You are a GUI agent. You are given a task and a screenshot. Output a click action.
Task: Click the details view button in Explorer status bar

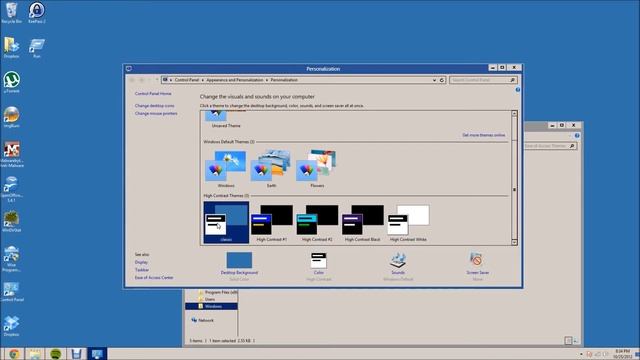(568, 340)
